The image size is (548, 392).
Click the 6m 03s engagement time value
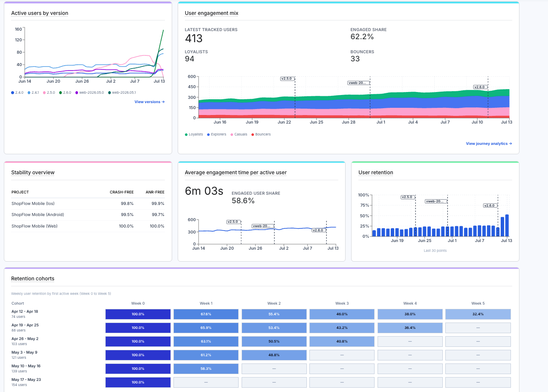204,191
